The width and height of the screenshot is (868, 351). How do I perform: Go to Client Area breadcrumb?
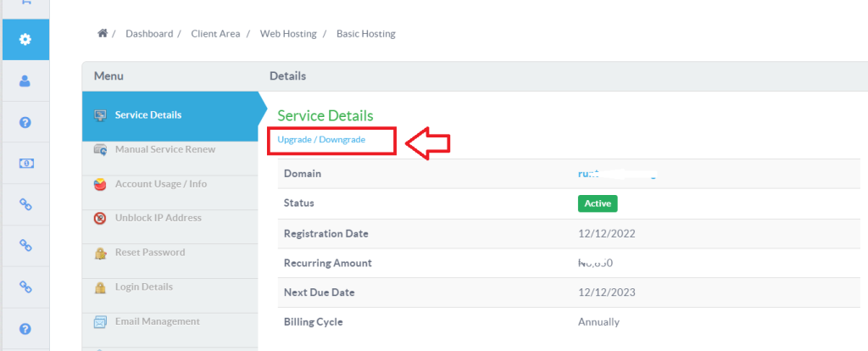pyautogui.click(x=215, y=34)
